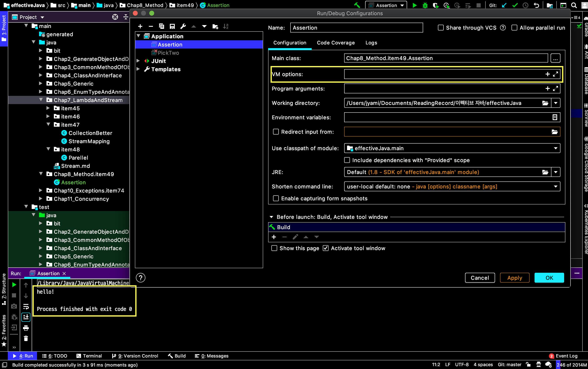This screenshot has width=588, height=369.
Task: Enable Redirect input from option
Action: pos(276,132)
